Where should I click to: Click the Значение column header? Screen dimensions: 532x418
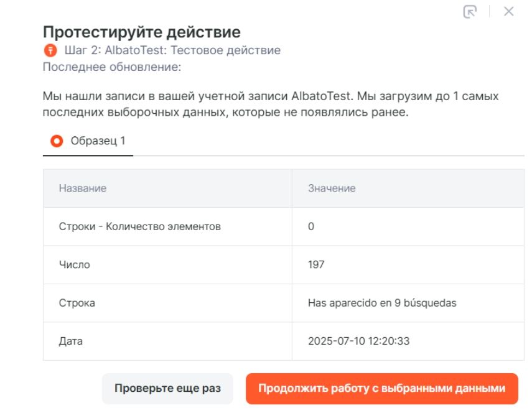pos(332,188)
